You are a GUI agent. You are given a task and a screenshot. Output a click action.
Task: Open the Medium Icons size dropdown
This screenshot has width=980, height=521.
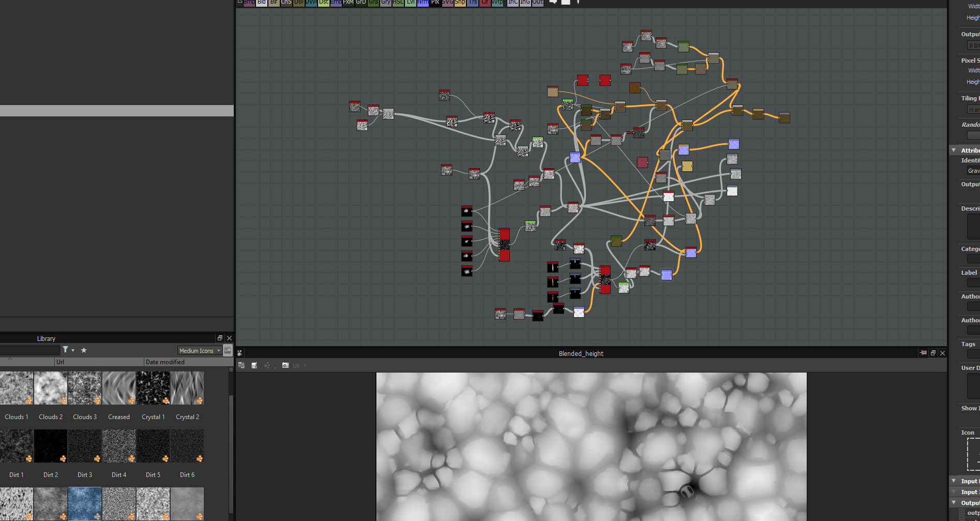coord(200,351)
